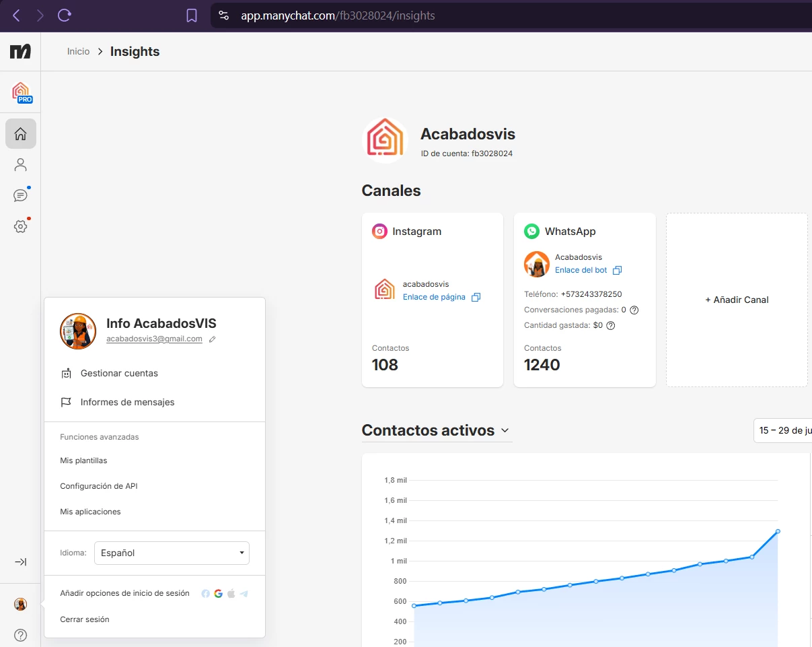The height and width of the screenshot is (647, 812).
Task: Click the WhatsApp channel icon
Action: 532,232
